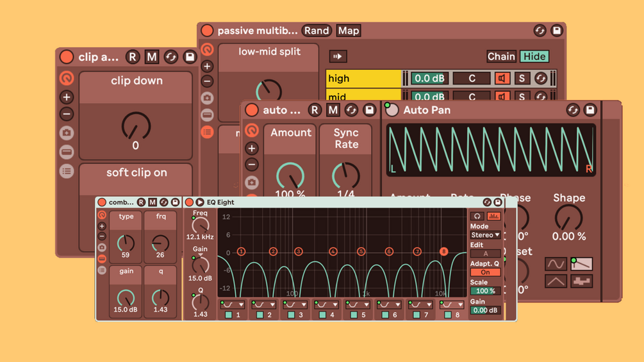
Task: Mute the high chain with speaker button
Action: point(502,78)
